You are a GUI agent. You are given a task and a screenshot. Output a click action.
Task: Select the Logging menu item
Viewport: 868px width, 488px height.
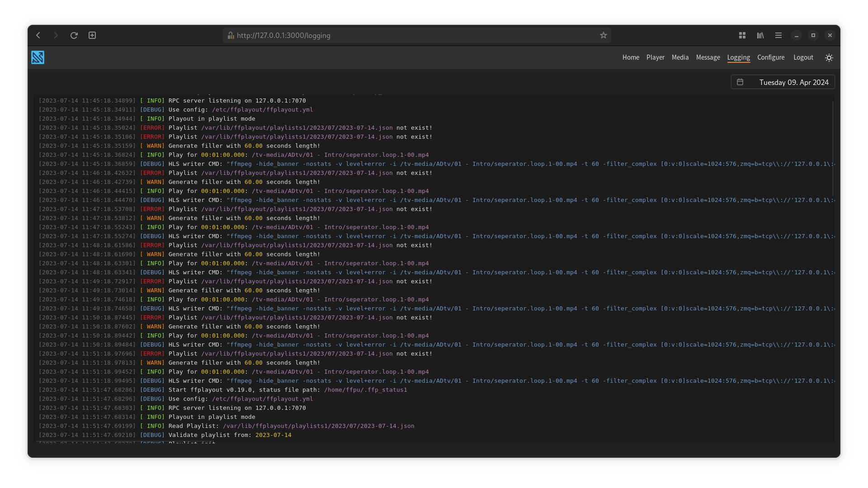click(x=739, y=57)
